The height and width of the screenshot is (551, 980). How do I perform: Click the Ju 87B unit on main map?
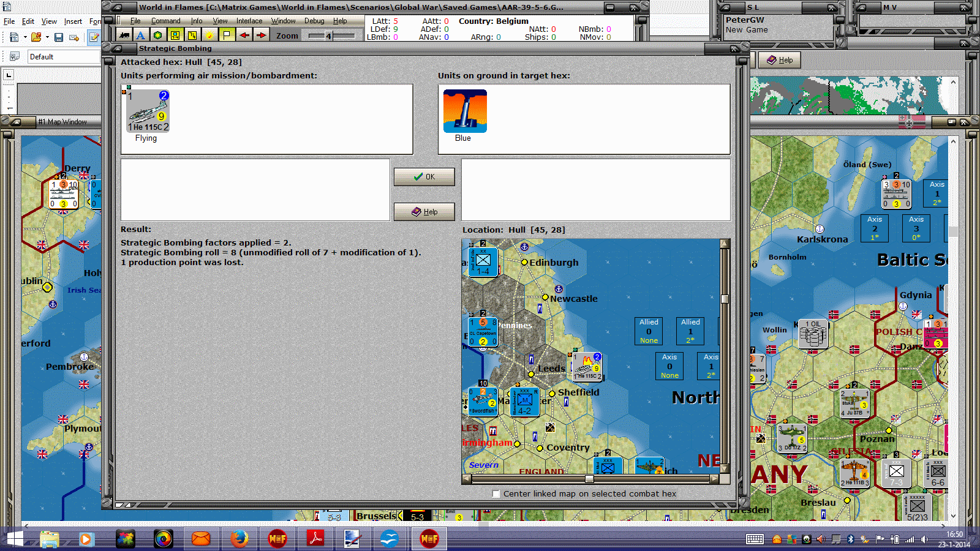point(854,403)
